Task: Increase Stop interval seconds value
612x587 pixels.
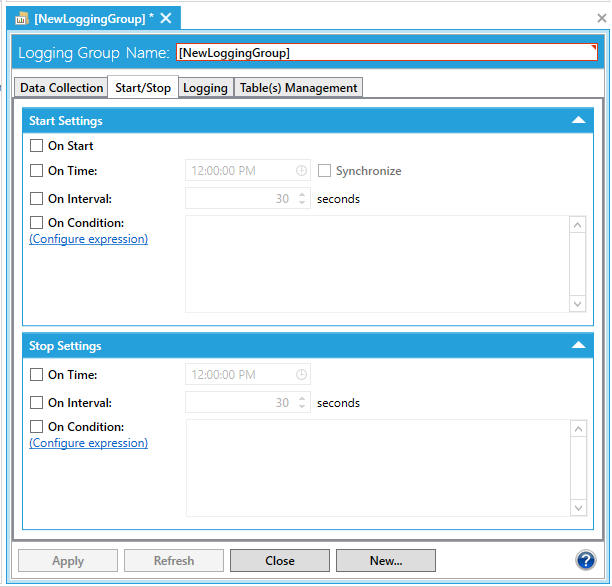Action: point(302,398)
